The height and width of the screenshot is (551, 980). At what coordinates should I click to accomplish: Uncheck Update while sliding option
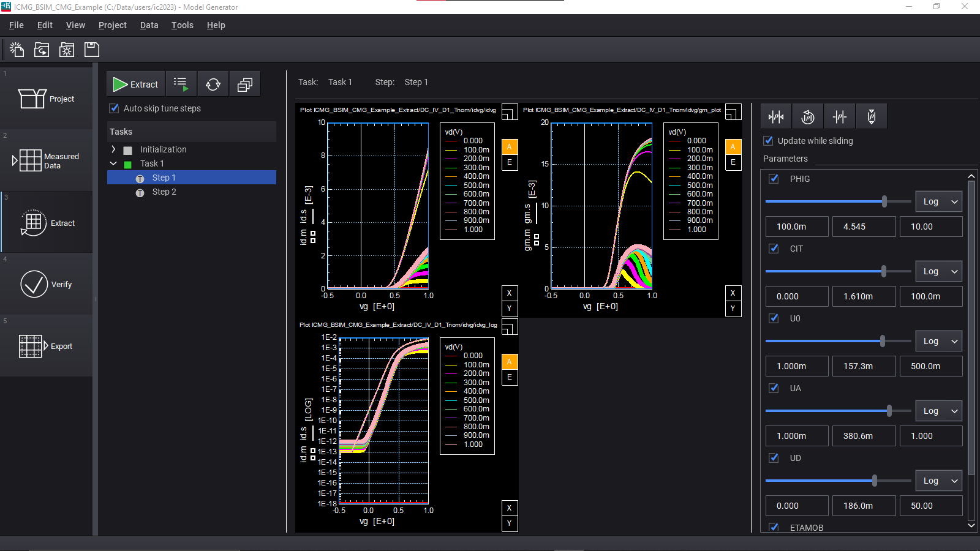pos(768,141)
